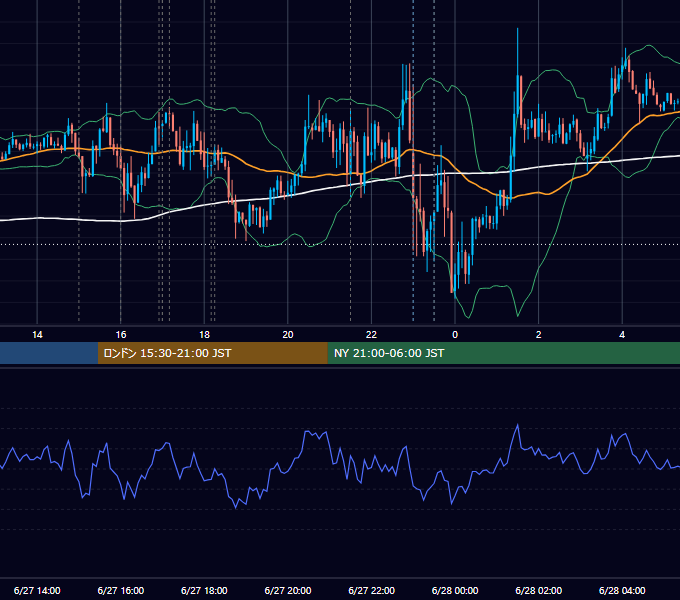This screenshot has width=680, height=600.
Task: Click the 6/27 16:00 label on the oscillator axis
Action: click(x=121, y=590)
